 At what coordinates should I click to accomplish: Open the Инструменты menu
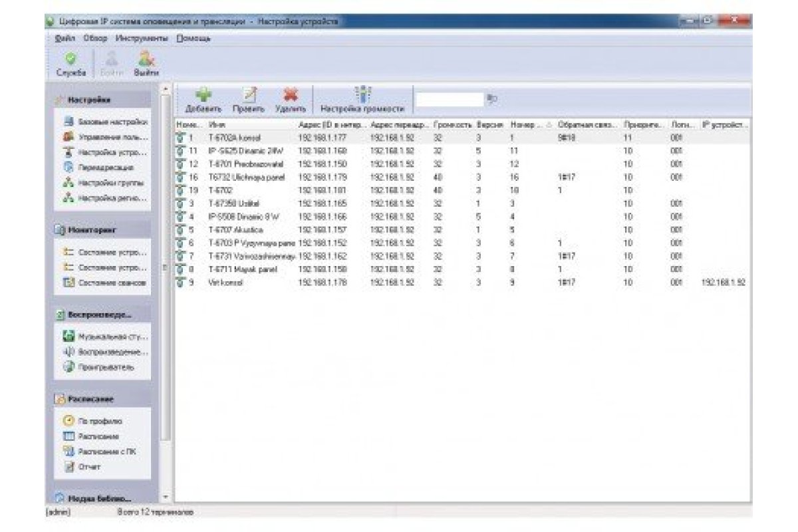[x=142, y=38]
